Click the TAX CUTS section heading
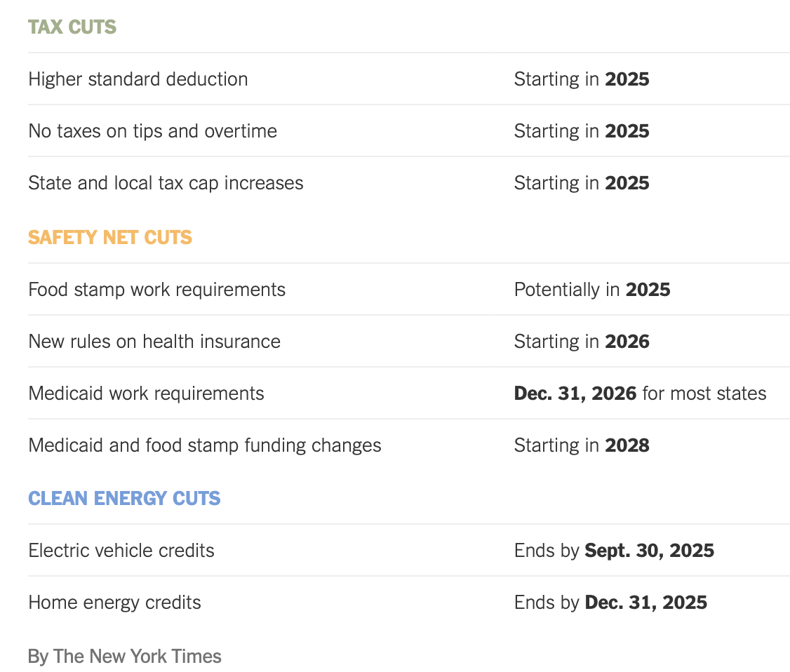 72,27
